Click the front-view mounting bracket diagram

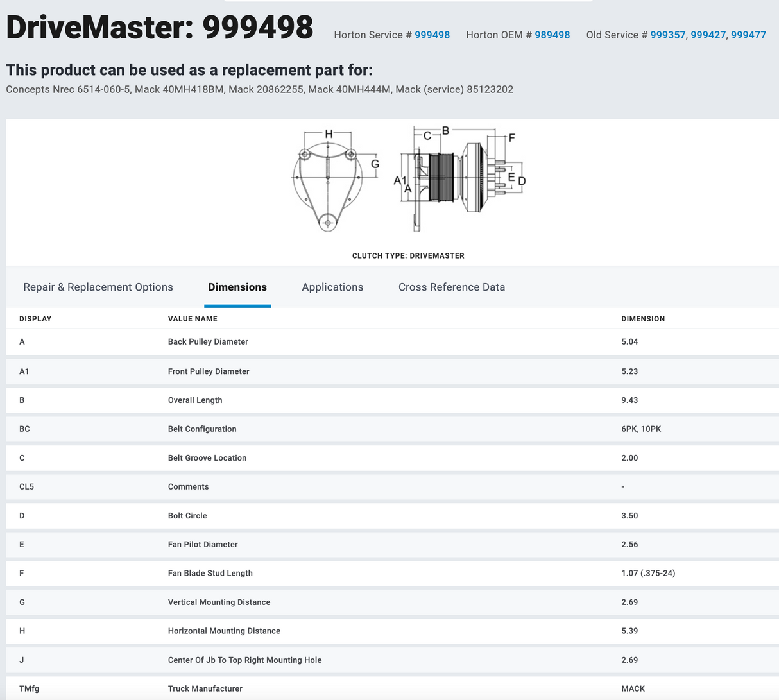[328, 180]
